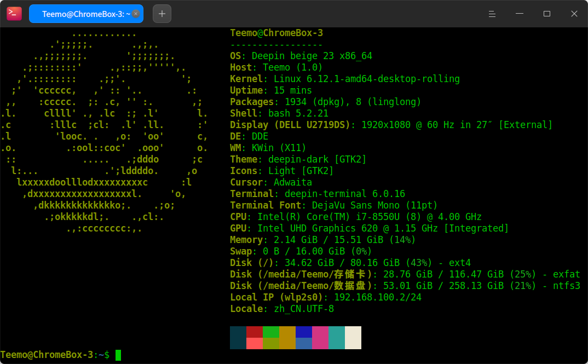588x364 pixels.
Task: Click the 'Disk (/)' ext4 line
Action: (350, 263)
